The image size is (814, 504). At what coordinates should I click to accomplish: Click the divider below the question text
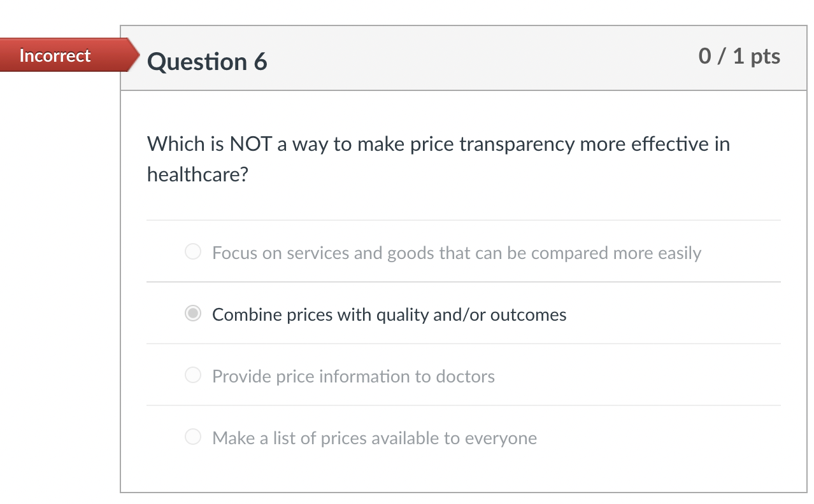pyautogui.click(x=464, y=220)
